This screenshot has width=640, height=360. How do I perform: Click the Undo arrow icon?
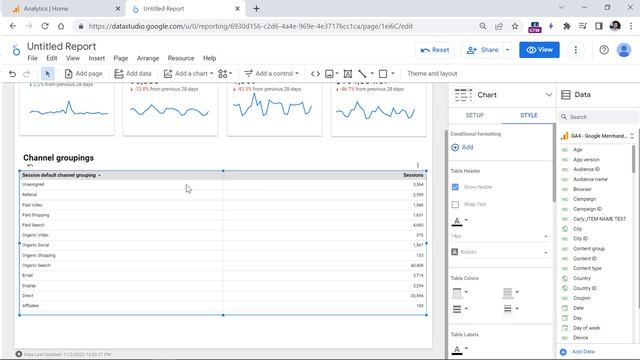[x=12, y=74]
